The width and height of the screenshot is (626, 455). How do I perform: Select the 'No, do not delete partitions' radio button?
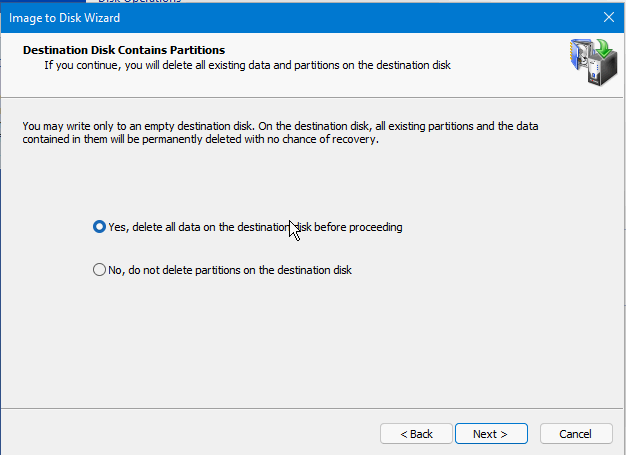click(99, 270)
